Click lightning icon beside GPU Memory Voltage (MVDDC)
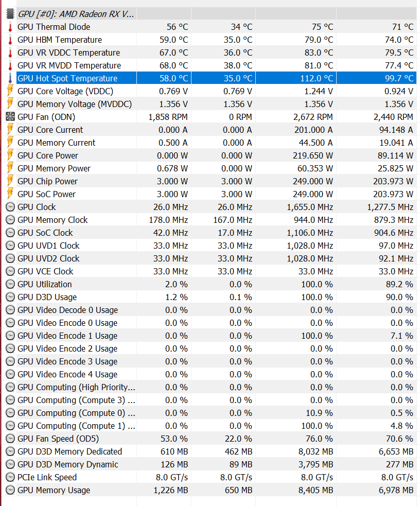420x506 pixels. coord(10,104)
